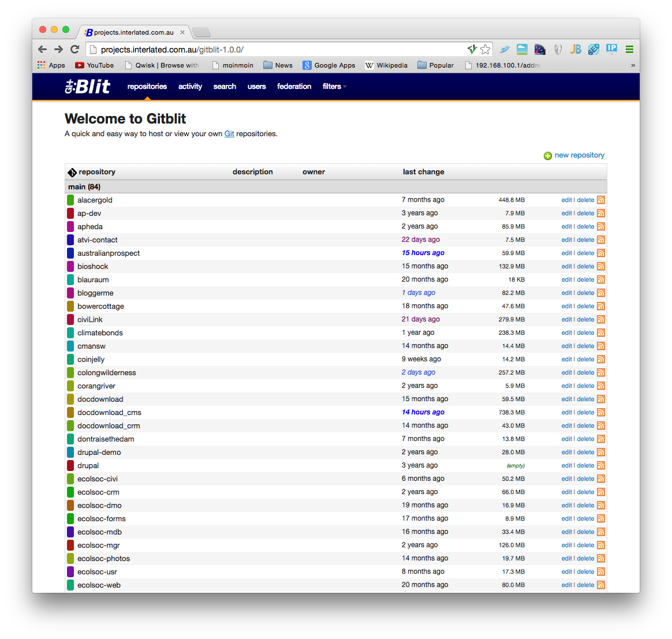Open the Git hyperlink in welcome text
The height and width of the screenshot is (639, 672).
coord(229,133)
